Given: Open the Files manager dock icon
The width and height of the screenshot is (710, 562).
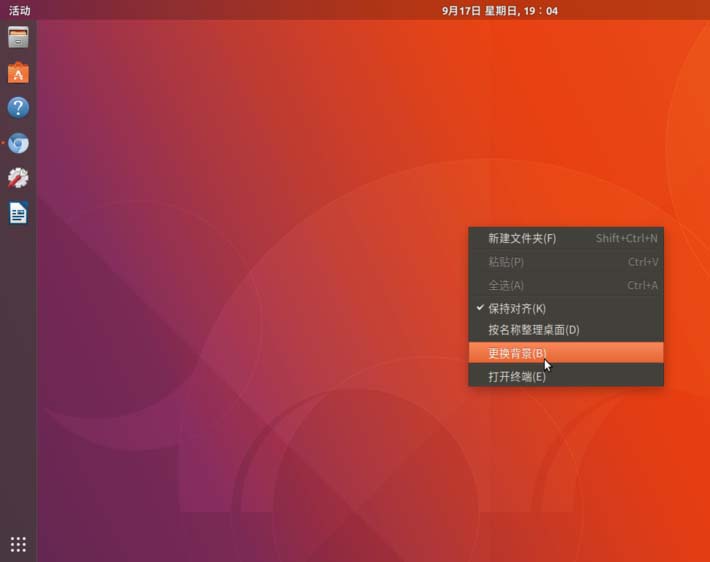Looking at the screenshot, I should (18, 37).
